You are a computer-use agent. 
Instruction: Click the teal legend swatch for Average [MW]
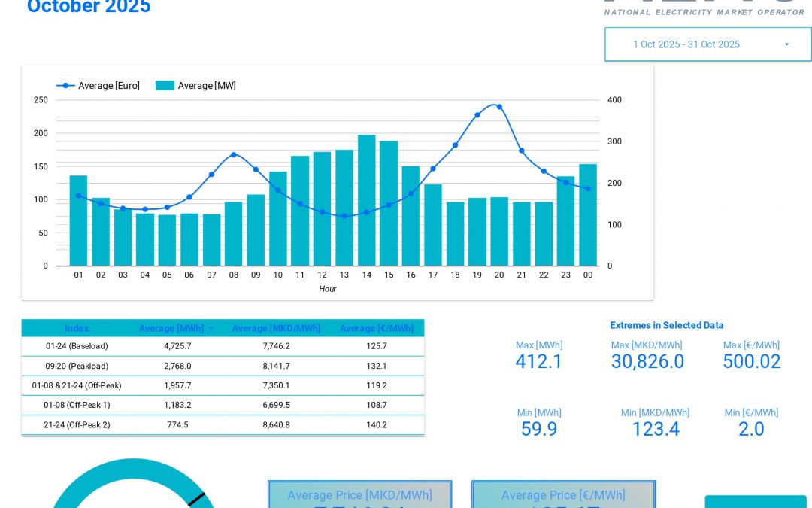pyautogui.click(x=165, y=85)
